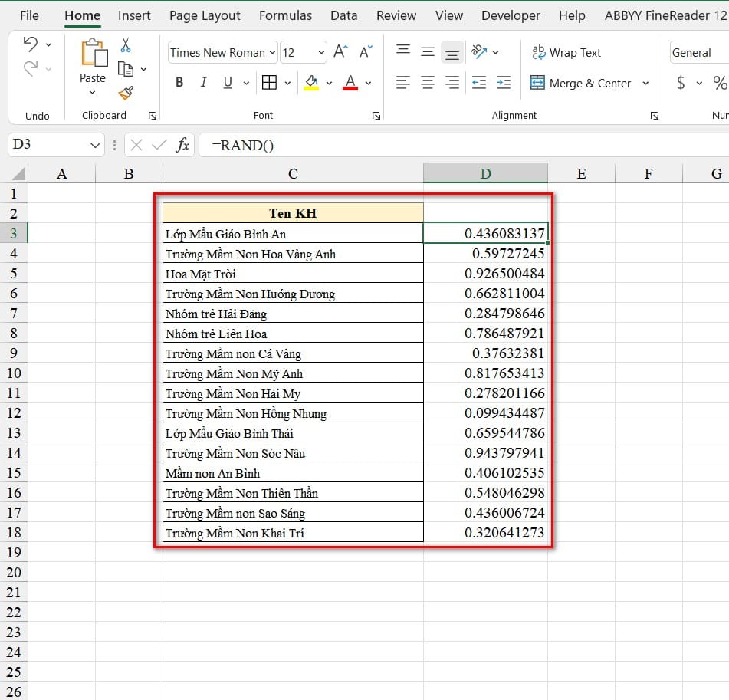Open the Times New Roman font dropdown
Screen dimensions: 729x700
pyautogui.click(x=272, y=53)
